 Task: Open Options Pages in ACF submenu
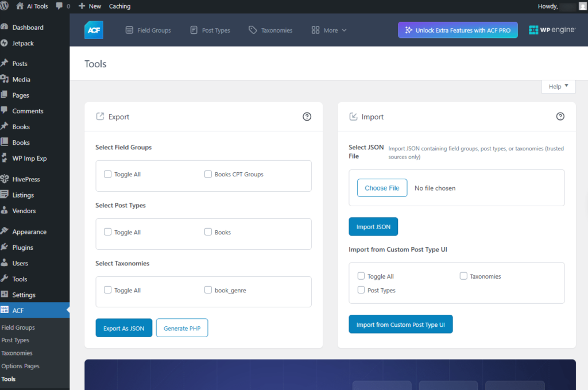click(x=20, y=366)
